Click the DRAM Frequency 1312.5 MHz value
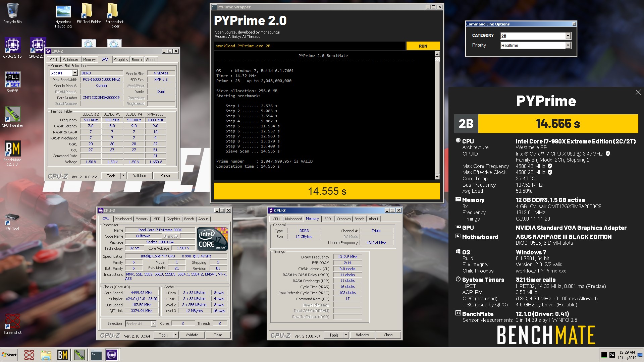Image resolution: width=644 pixels, height=362 pixels. click(x=347, y=257)
